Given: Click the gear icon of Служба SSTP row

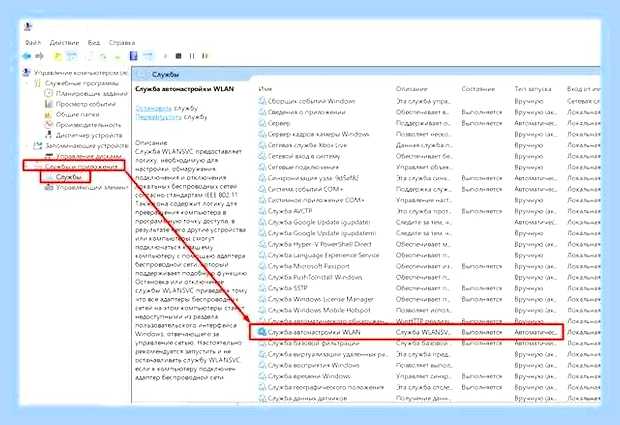Looking at the screenshot, I should coord(262,288).
